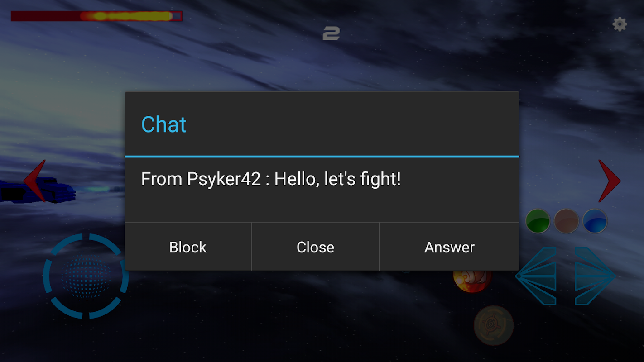This screenshot has width=644, height=362.
Task: Tap the blue fan-shaped left button
Action: pos(536,276)
